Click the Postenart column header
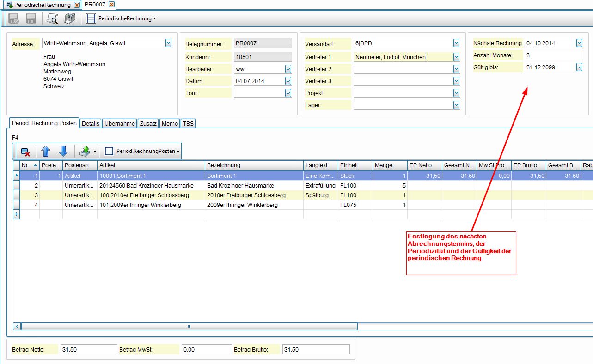593x364 pixels. click(80, 165)
